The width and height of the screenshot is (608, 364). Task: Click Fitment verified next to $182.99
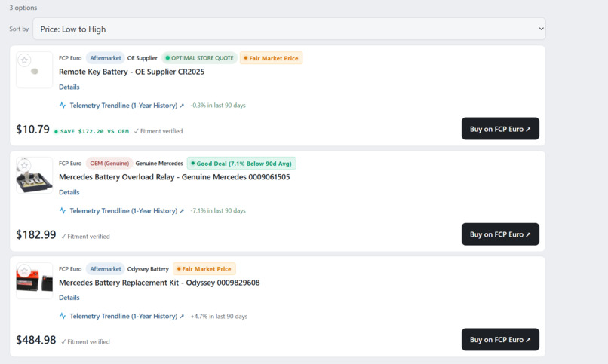coord(85,237)
